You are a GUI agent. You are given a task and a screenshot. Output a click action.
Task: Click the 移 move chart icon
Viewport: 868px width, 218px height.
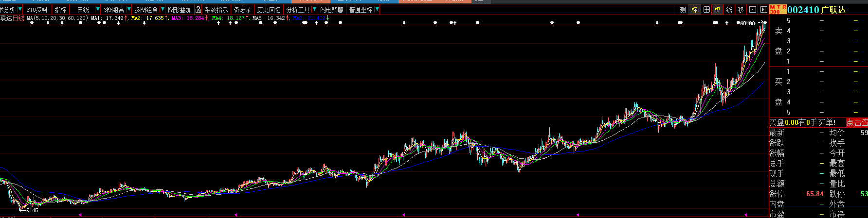click(x=741, y=10)
